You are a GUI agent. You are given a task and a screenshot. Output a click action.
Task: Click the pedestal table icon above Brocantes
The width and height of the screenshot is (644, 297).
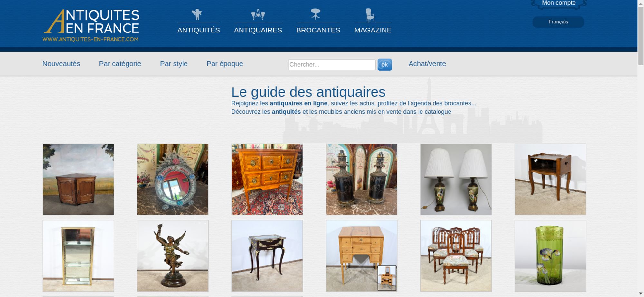pyautogui.click(x=316, y=14)
